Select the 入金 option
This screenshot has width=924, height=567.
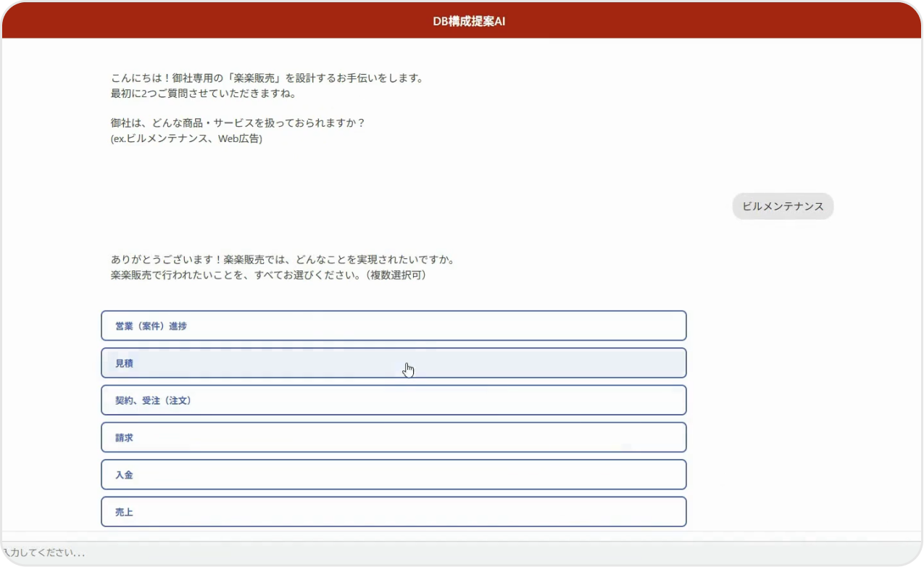[x=394, y=474]
